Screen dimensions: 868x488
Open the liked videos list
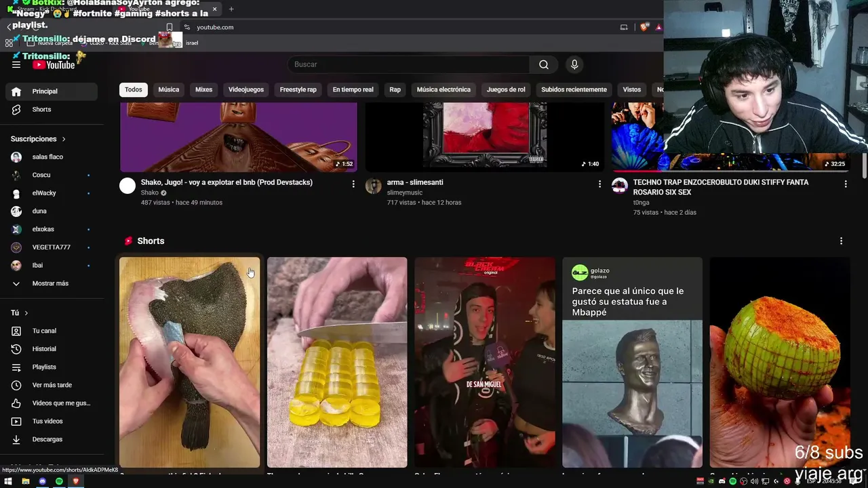click(52, 403)
